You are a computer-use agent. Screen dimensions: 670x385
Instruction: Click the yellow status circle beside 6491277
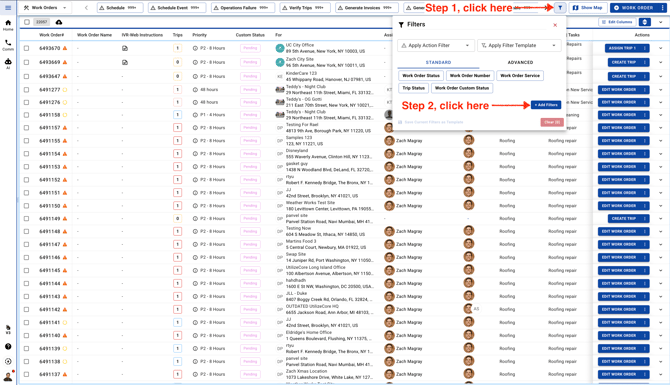[x=65, y=90]
